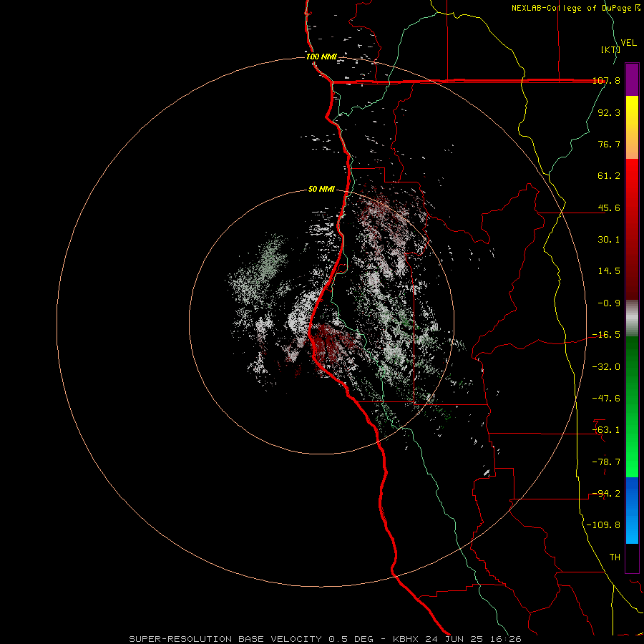644x644 pixels.
Task: Click the -63.1 velocity scale value
Action: pos(606,430)
